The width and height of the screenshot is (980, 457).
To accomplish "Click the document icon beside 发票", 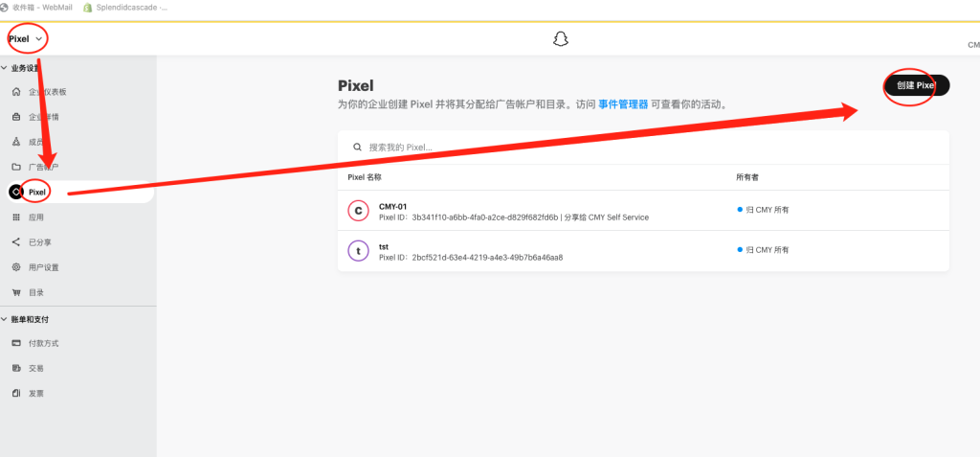I will [16, 394].
